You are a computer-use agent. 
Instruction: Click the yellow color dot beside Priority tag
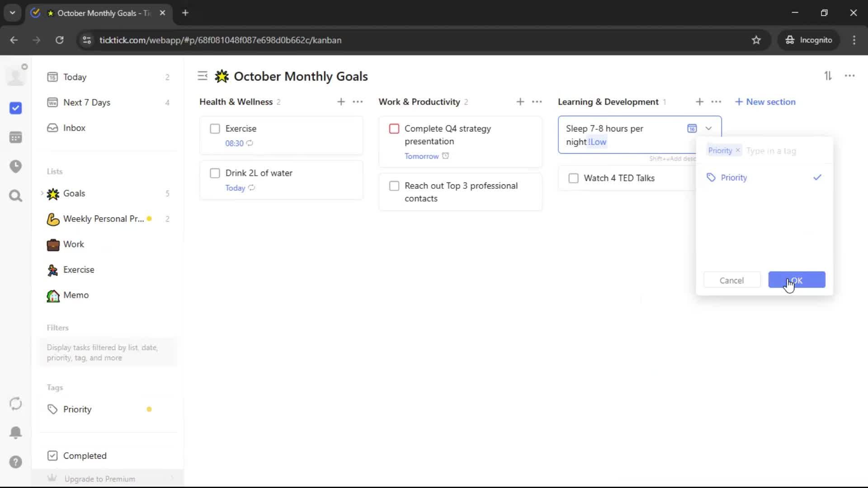tap(149, 409)
